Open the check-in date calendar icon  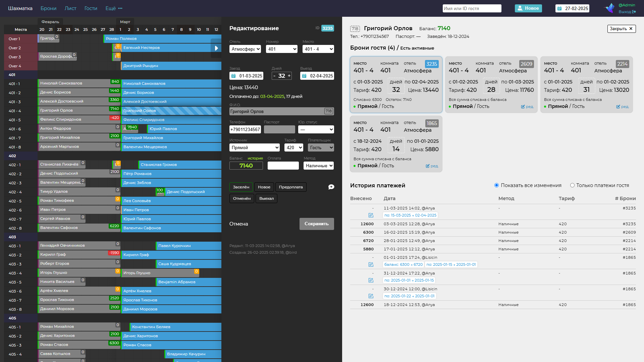tap(234, 76)
